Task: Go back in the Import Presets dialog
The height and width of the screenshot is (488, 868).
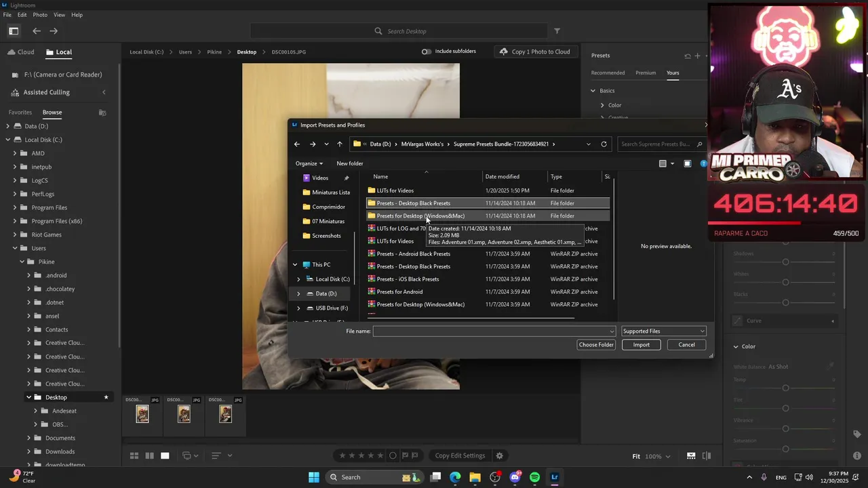Action: [x=297, y=144]
